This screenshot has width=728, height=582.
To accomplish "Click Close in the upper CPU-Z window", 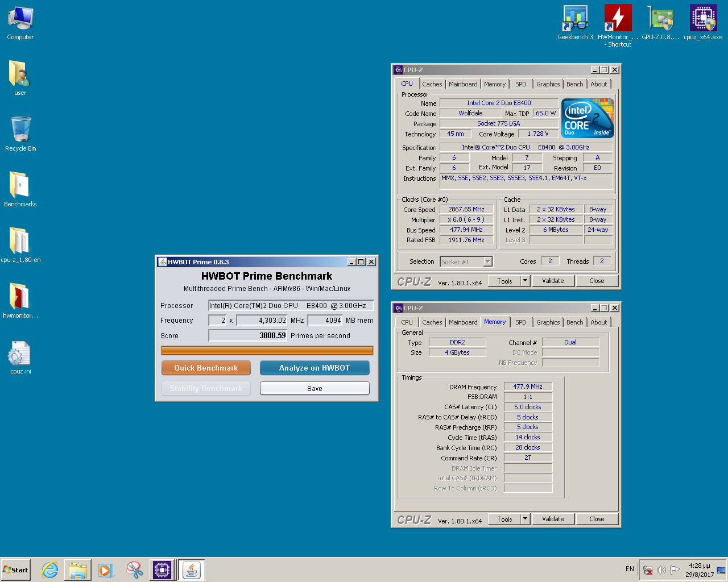I will coord(597,281).
